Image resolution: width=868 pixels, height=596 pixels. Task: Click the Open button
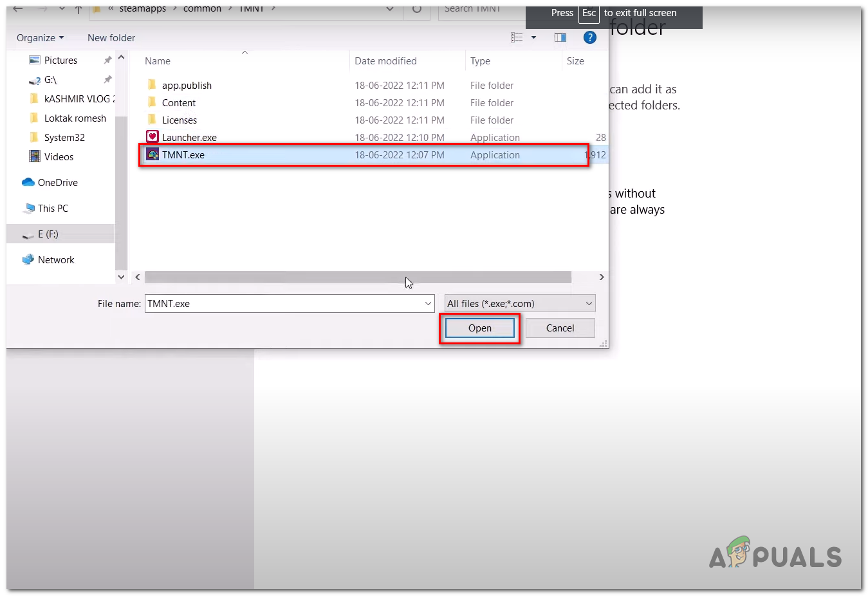pos(479,328)
